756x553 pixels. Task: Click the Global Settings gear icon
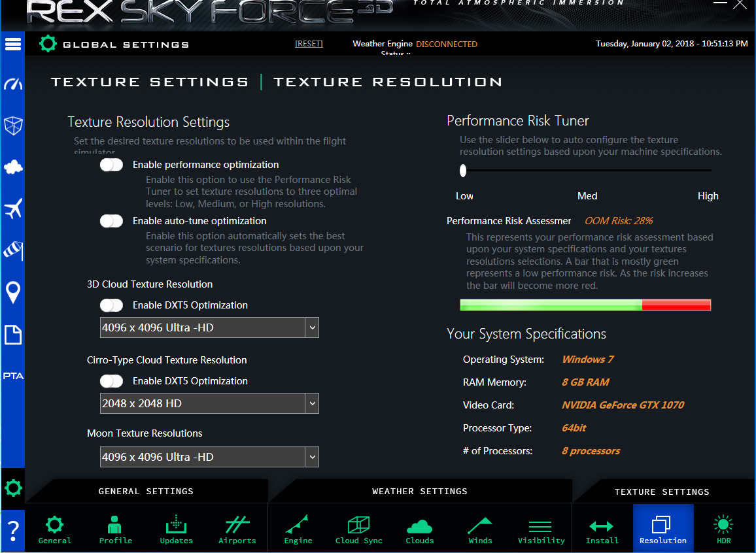point(48,44)
